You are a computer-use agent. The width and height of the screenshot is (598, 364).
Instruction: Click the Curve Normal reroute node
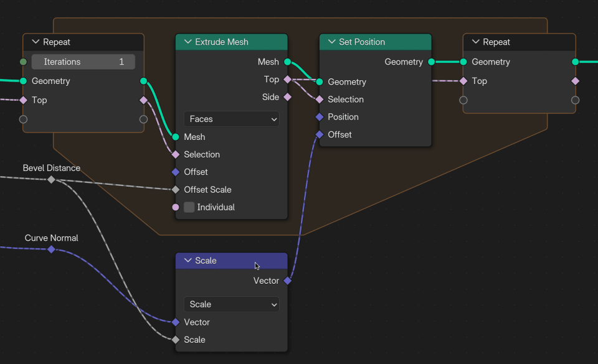(x=51, y=249)
